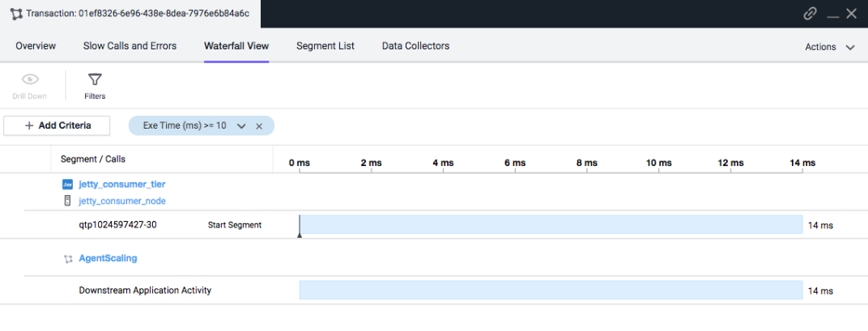Viewport: 868px width, 331px height.
Task: Click the copy transaction link icon
Action: coord(810,14)
